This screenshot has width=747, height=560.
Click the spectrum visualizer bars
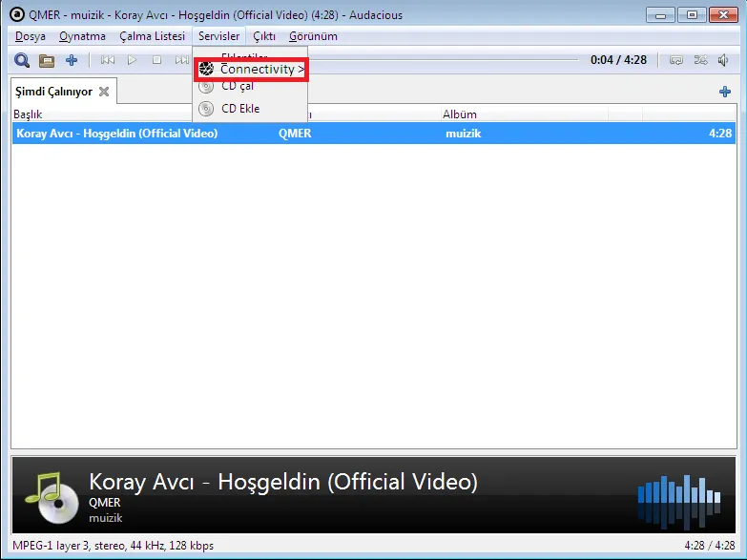point(679,502)
